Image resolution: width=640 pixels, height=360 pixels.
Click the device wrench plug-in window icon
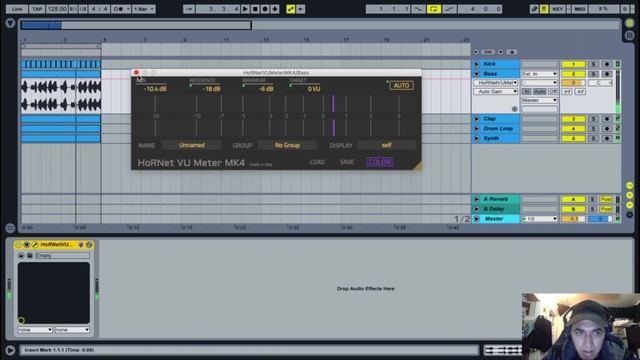coord(35,244)
